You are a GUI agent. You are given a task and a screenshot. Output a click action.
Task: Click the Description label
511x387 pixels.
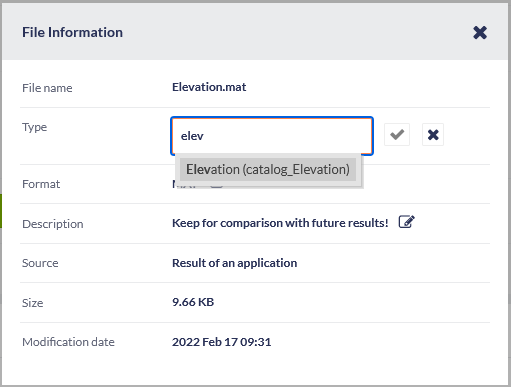click(x=53, y=224)
